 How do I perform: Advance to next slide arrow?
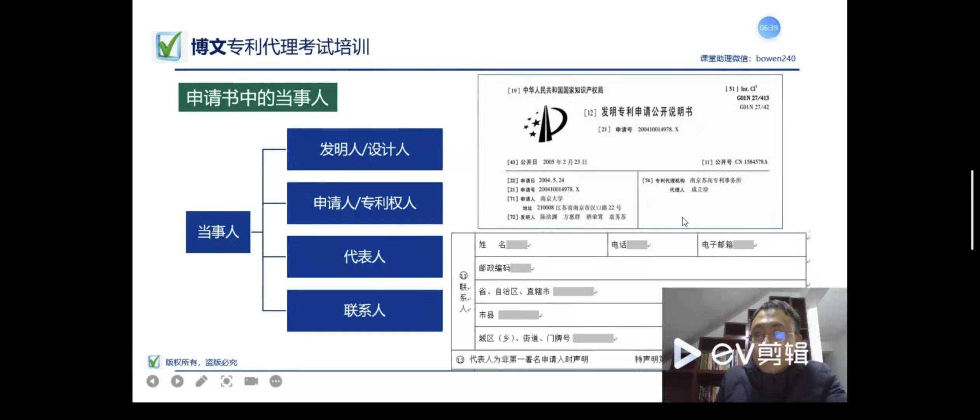coord(177,381)
